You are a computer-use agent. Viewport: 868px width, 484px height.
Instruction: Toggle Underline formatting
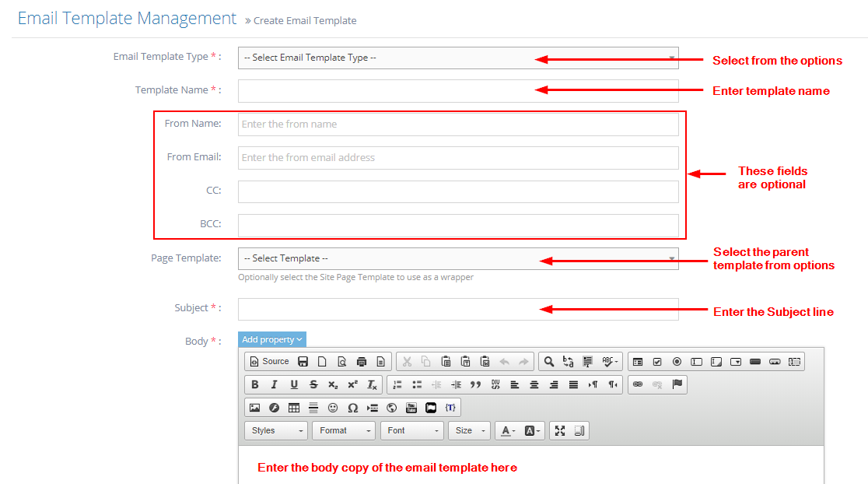[293, 384]
